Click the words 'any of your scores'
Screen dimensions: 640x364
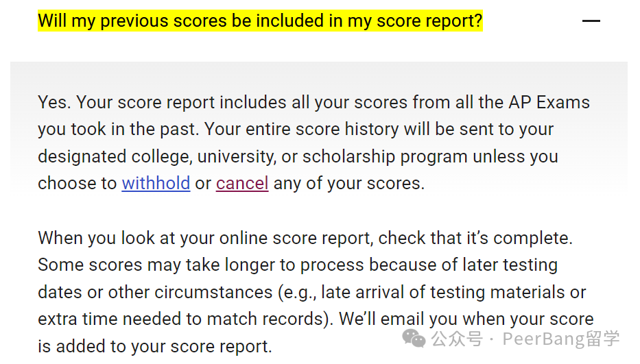click(x=349, y=183)
